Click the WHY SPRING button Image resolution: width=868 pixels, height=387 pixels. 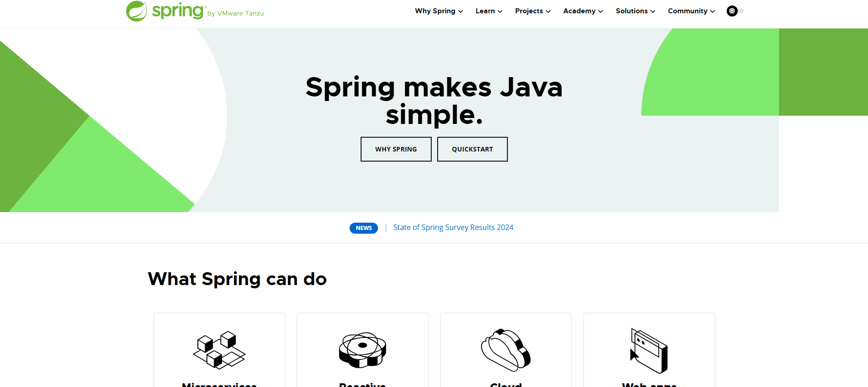396,149
